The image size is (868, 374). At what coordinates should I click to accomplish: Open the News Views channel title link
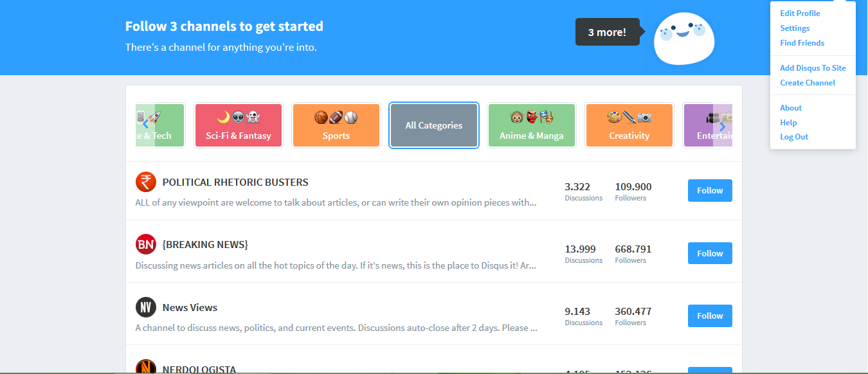tap(190, 307)
